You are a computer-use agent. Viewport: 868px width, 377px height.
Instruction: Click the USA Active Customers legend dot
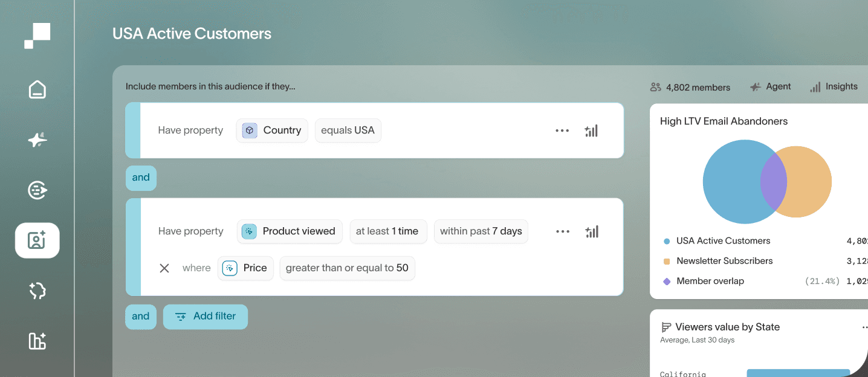667,240
